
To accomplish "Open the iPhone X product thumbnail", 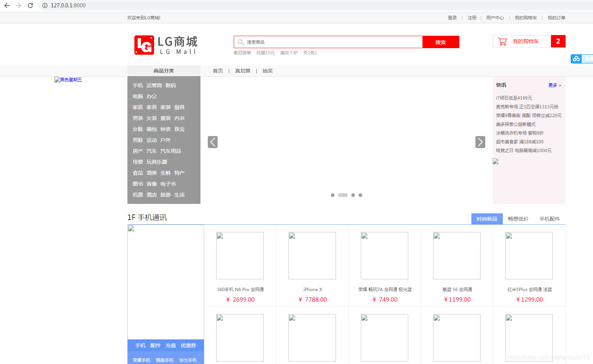I will coord(312,255).
